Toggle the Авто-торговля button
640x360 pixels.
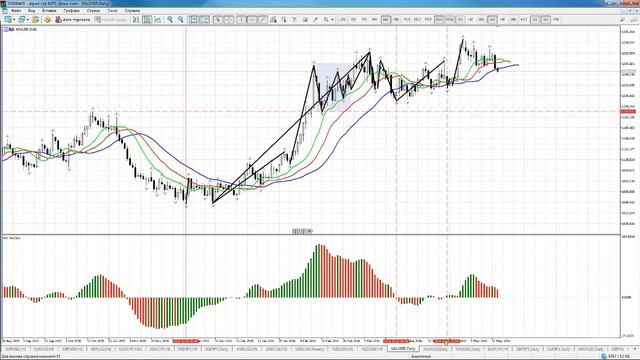[x=73, y=20]
